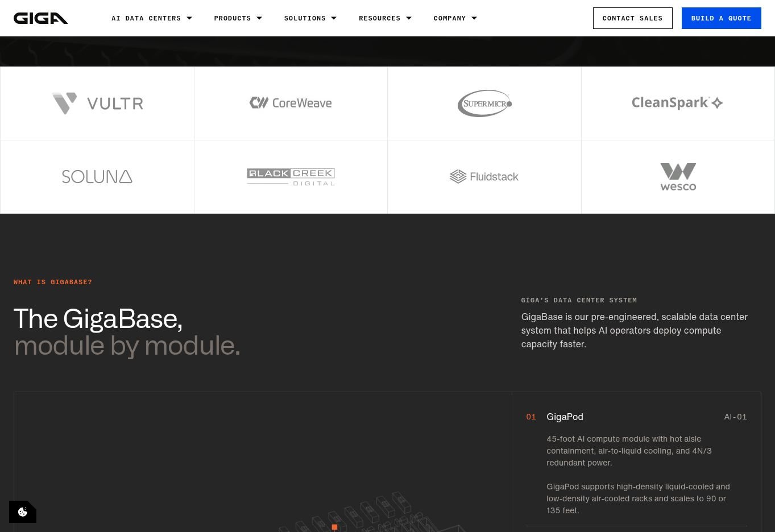Click the 'GigaBase is our pre-engineered' paragraph
775x532 pixels.
[x=635, y=330]
